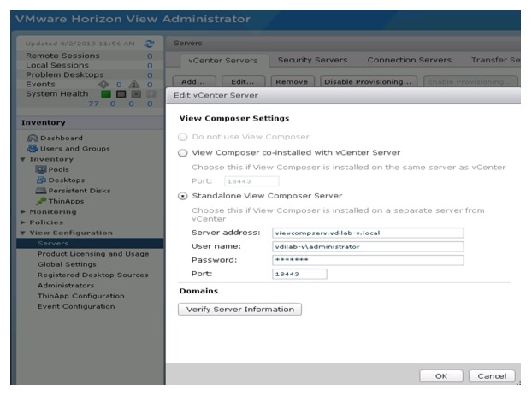The height and width of the screenshot is (396, 532).
Task: Expand the Policies tree node
Action: 23,222
